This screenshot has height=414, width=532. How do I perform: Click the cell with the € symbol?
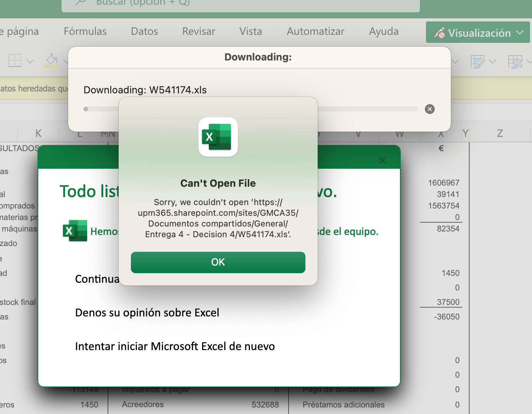coord(441,148)
